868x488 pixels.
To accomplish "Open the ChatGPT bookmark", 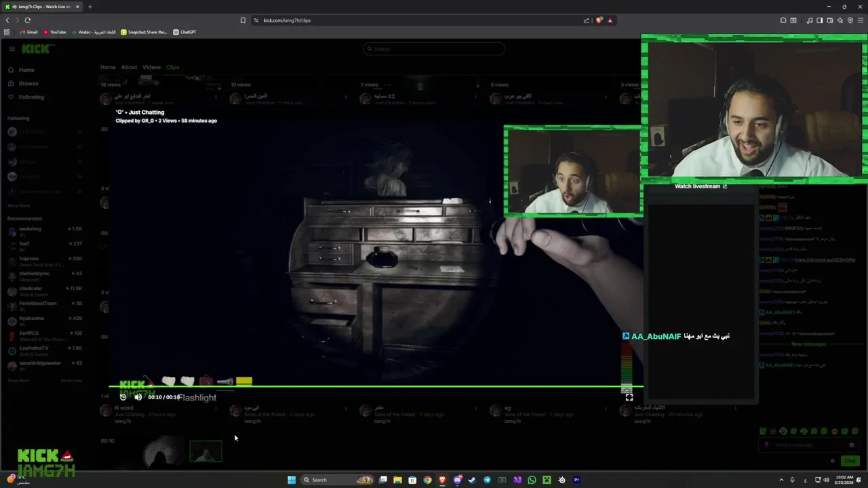I will pos(184,32).
